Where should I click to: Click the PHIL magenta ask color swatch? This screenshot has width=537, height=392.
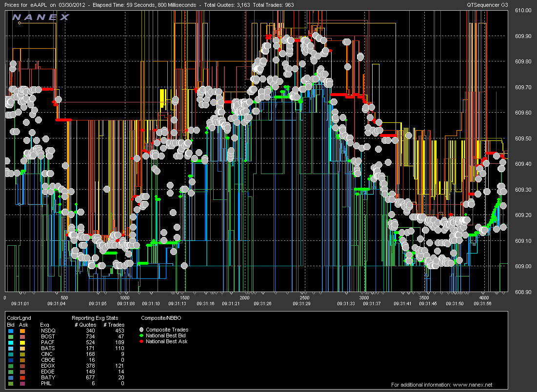pyautogui.click(x=22, y=383)
